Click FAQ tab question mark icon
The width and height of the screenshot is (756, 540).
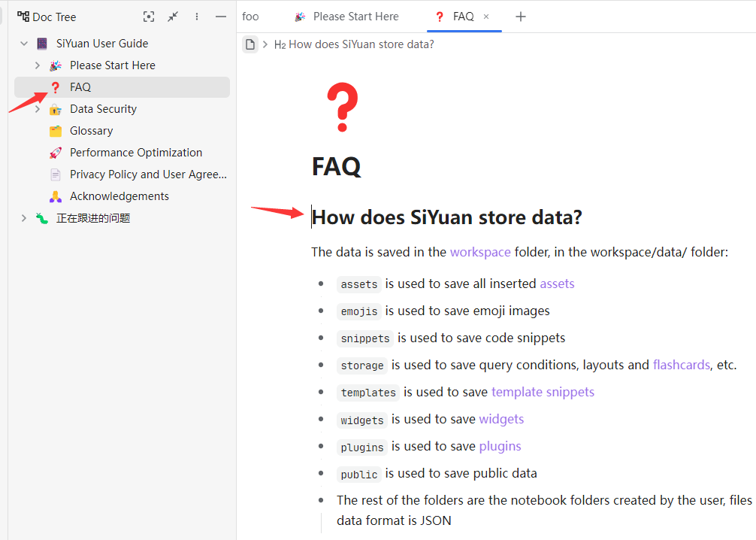tap(439, 17)
